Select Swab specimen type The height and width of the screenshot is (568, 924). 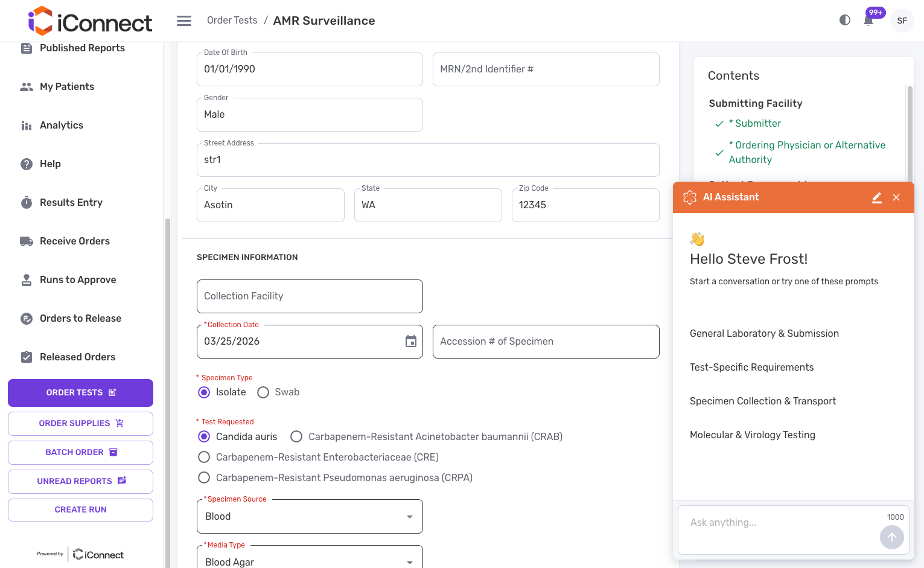(x=263, y=392)
